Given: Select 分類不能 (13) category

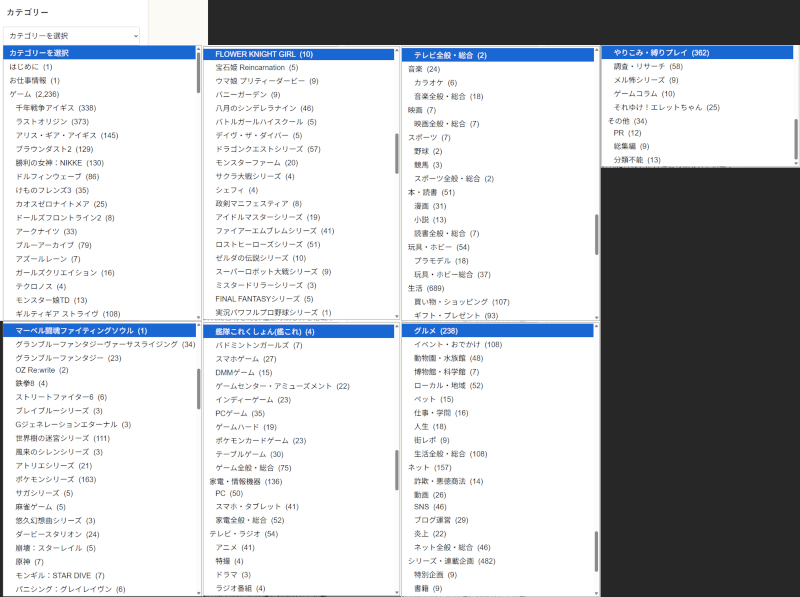Looking at the screenshot, I should pyautogui.click(x=697, y=160).
